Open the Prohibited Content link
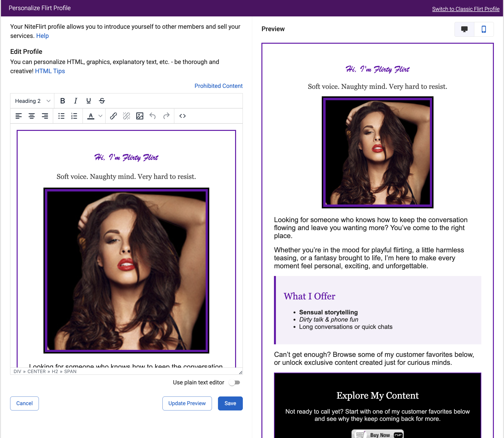The width and height of the screenshot is (504, 438). click(218, 86)
